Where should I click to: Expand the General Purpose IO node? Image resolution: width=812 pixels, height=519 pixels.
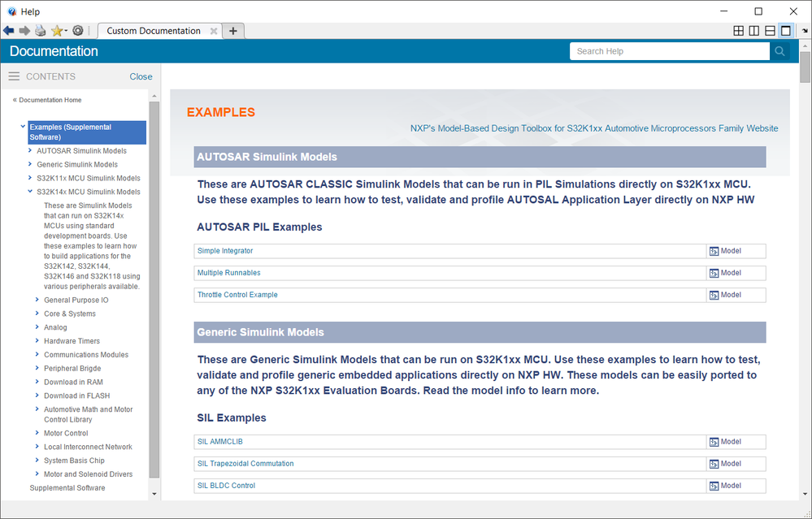(x=37, y=300)
